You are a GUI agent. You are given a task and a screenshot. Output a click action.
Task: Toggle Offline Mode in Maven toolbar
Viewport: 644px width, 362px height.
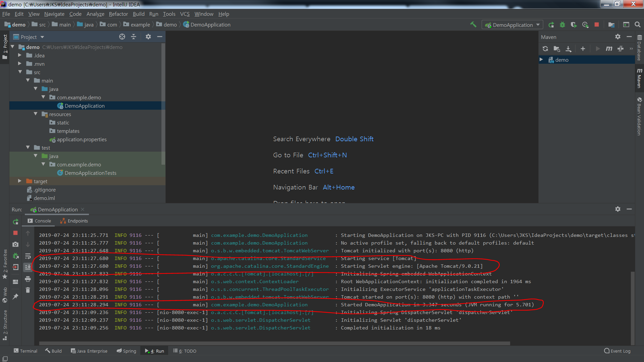(x=621, y=49)
